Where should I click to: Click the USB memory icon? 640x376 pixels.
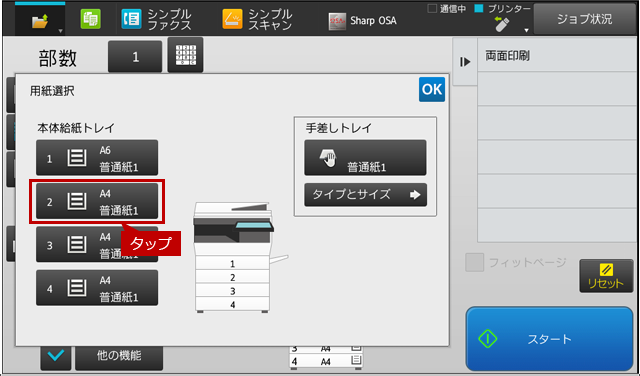point(502,24)
